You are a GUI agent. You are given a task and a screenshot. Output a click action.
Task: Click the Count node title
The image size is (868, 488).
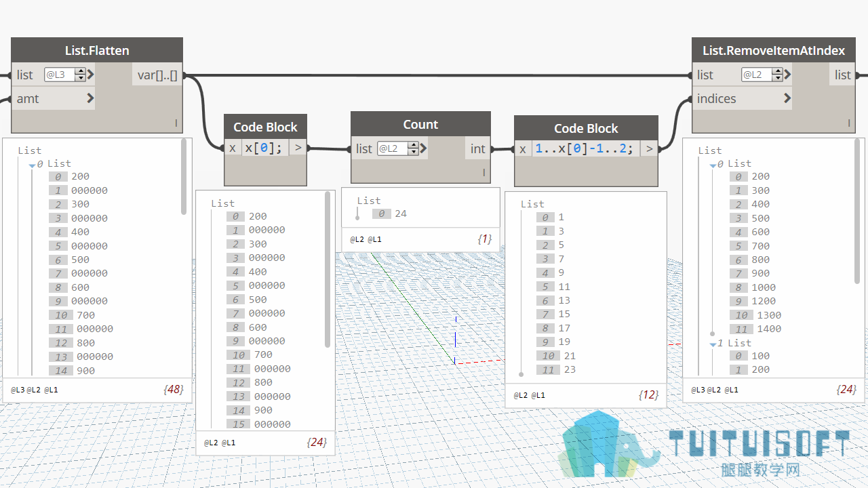[420, 125]
